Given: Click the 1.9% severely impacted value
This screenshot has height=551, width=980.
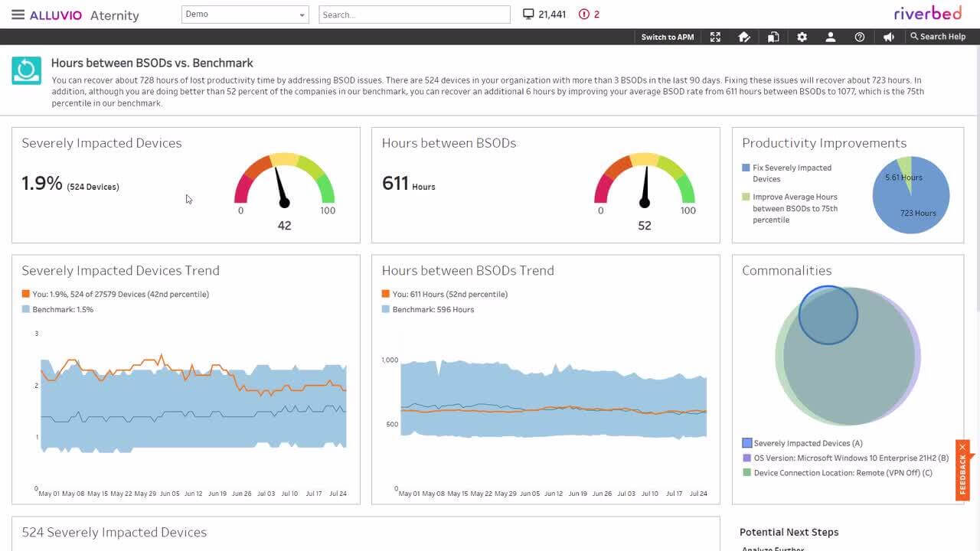Looking at the screenshot, I should click(x=41, y=184).
